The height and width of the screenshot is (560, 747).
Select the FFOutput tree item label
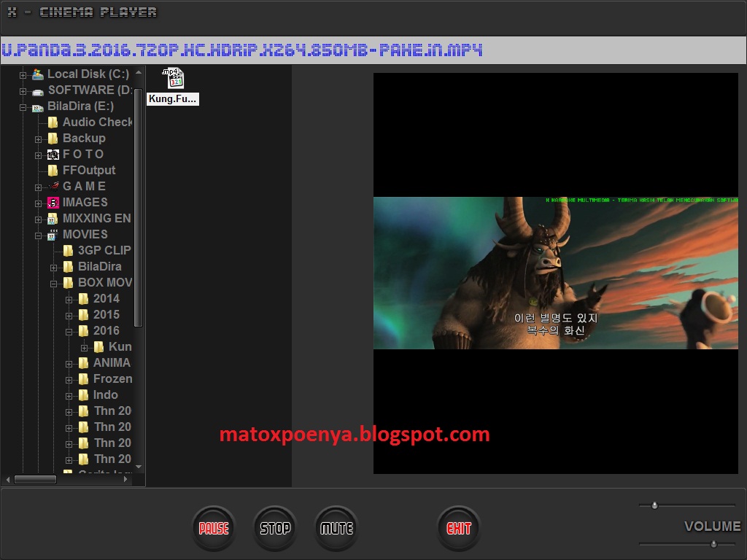click(89, 171)
